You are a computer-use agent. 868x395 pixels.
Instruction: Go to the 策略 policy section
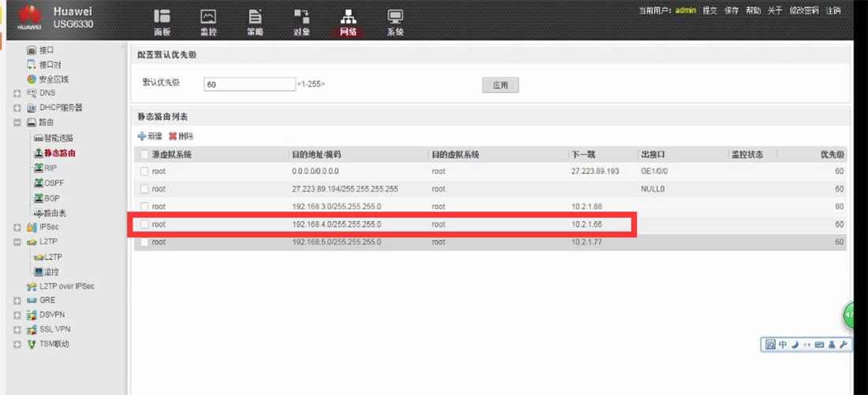tap(255, 21)
